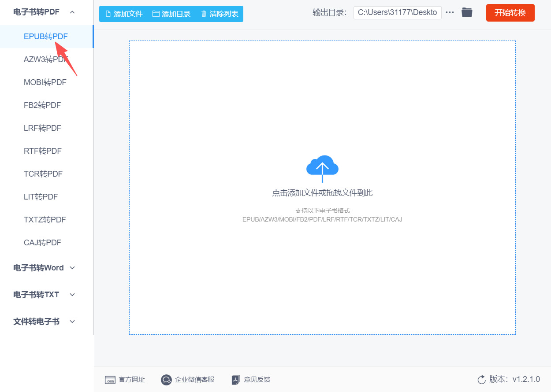The image size is (551, 392).
Task: Click the 添加文件 button
Action: coord(123,14)
